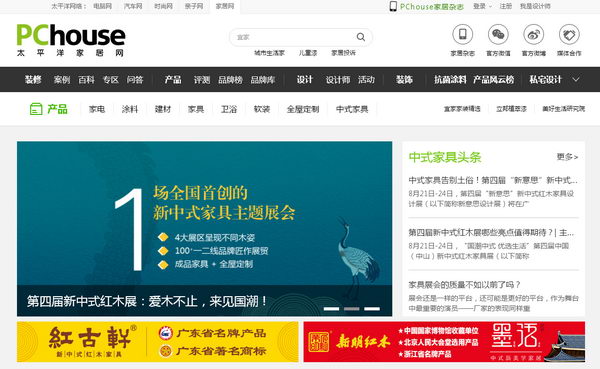Select the 涂料 product category
Screen dimensions: 600x369
pyautogui.click(x=130, y=109)
